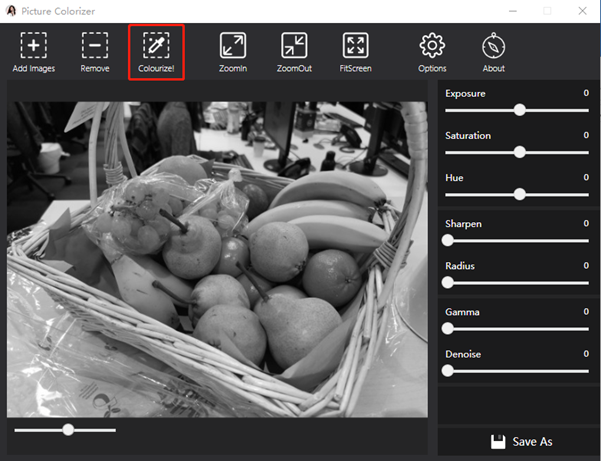Click the Picture Colorizer window title
The width and height of the screenshot is (601, 461).
coord(58,11)
